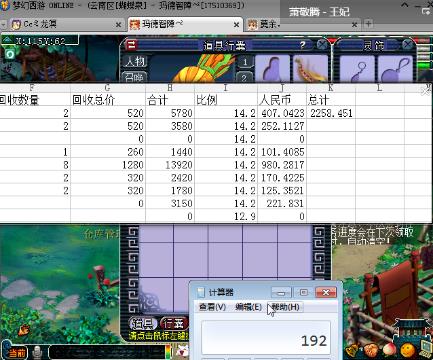Click the 回收总价 header cell

point(108,100)
